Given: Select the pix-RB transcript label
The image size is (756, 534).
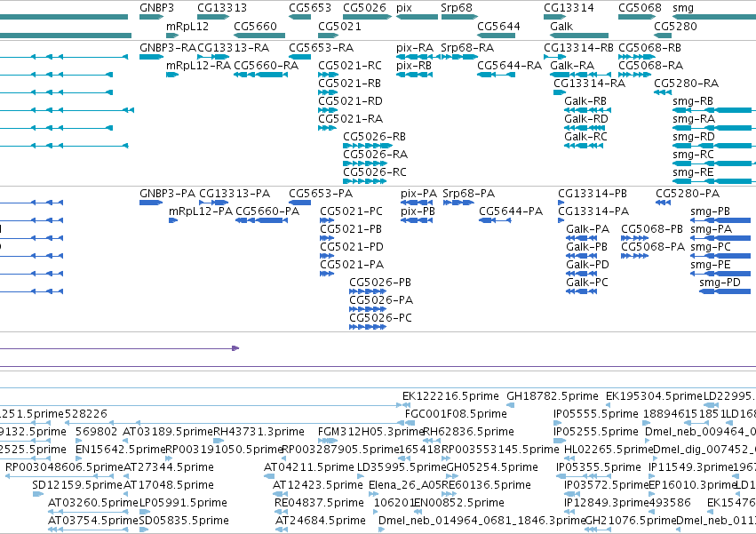Looking at the screenshot, I should coord(414,66).
